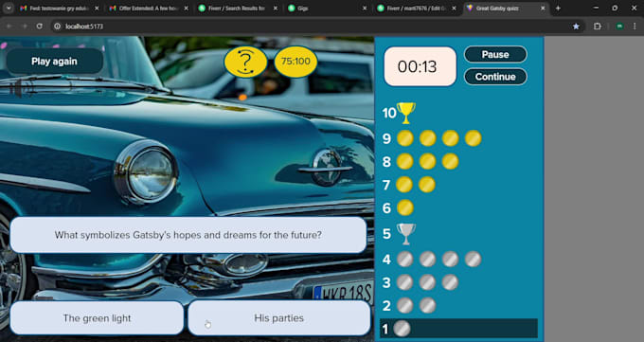Click the silver trophy at level 5

point(405,234)
